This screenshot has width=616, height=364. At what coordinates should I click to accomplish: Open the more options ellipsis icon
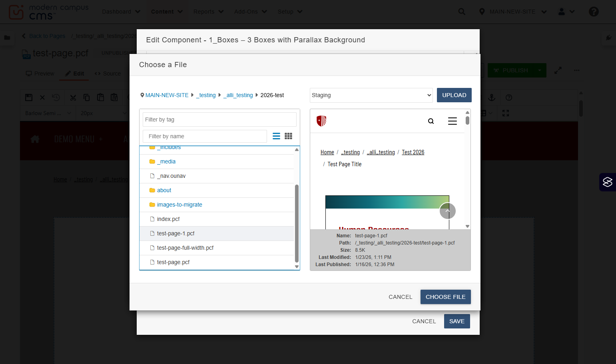tap(576, 70)
